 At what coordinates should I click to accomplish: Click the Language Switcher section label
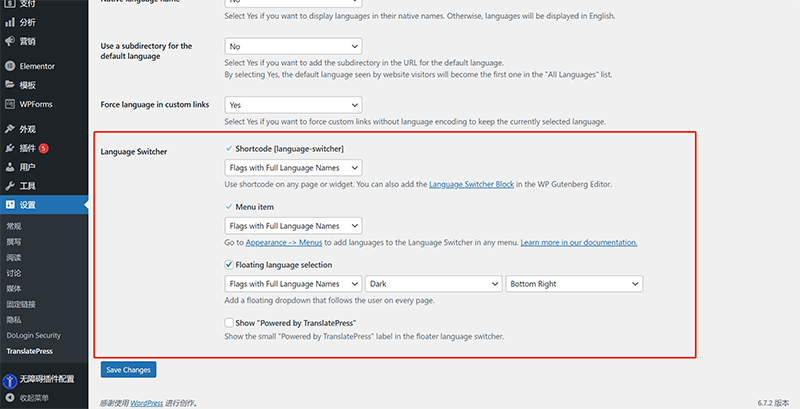[x=134, y=151]
